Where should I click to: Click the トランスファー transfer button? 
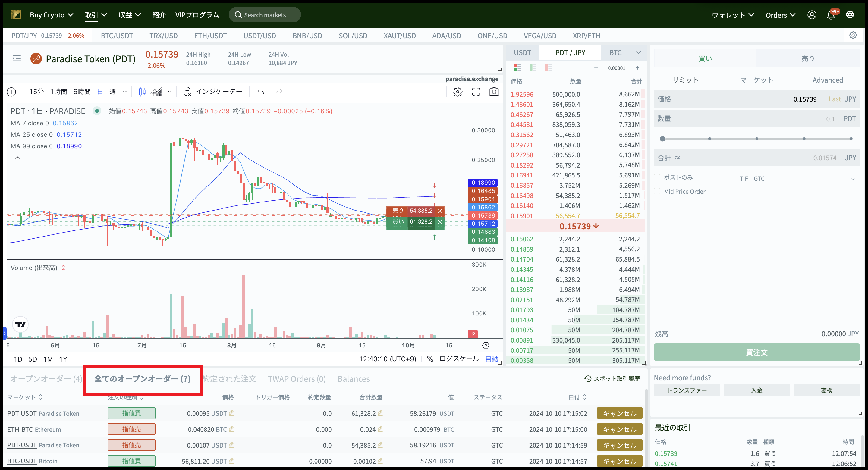click(687, 390)
